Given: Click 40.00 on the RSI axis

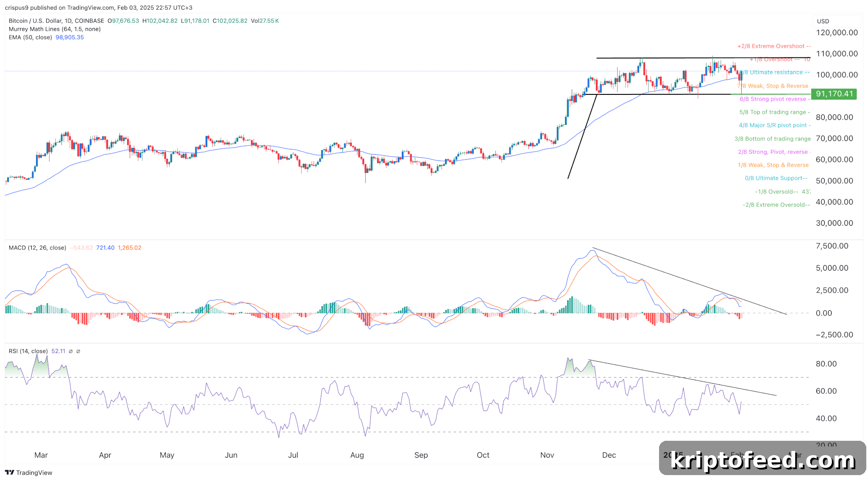Looking at the screenshot, I should click(826, 418).
